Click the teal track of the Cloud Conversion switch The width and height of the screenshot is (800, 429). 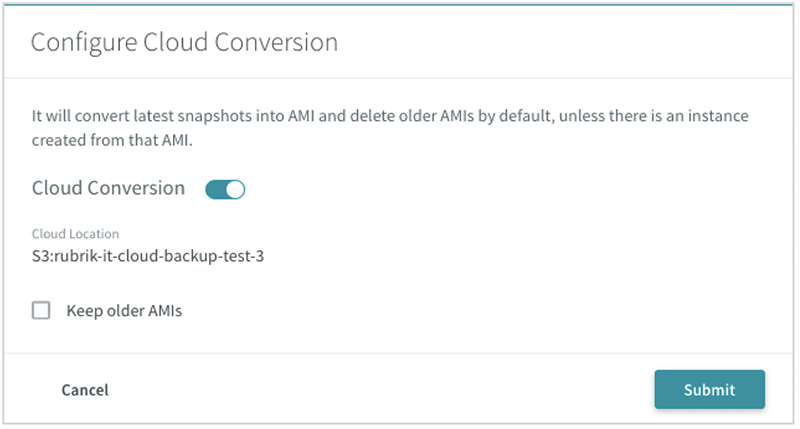(x=215, y=189)
